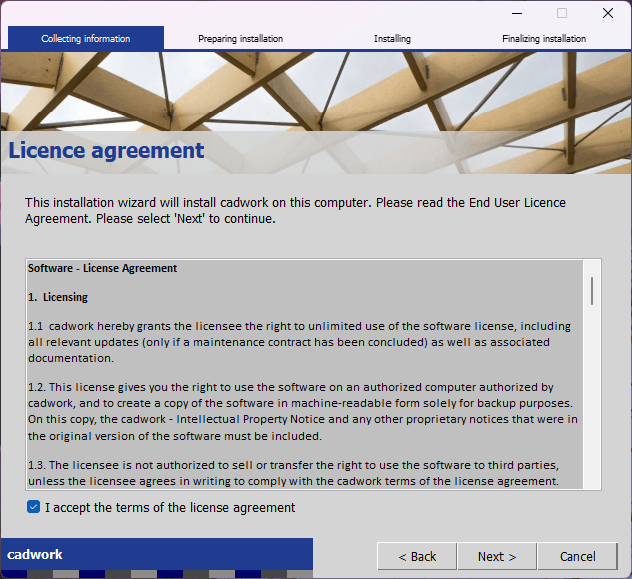Select the Preparing installation step tab
Image resolution: width=632 pixels, height=579 pixels.
241,39
